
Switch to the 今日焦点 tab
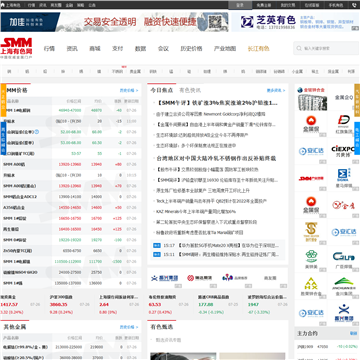coord(162,90)
